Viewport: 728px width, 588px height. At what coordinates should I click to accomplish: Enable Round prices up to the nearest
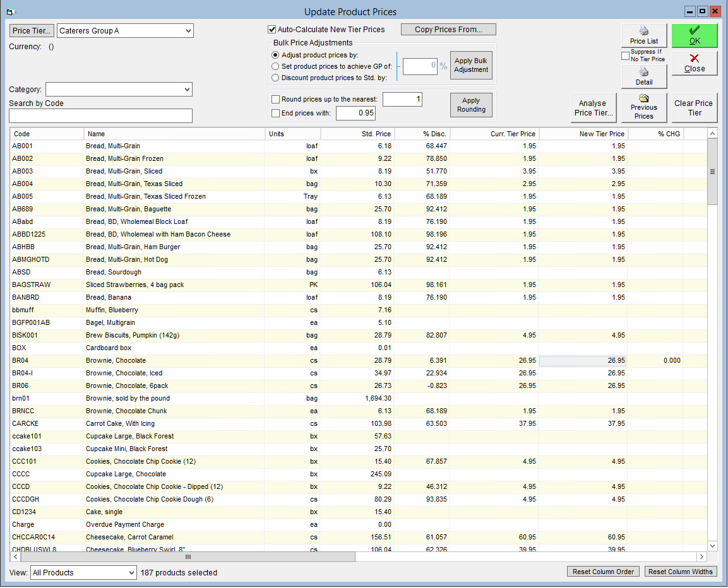click(x=276, y=99)
